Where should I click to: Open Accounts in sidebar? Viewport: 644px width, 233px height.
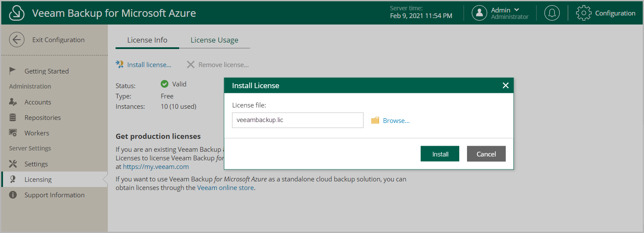[x=54, y=102]
